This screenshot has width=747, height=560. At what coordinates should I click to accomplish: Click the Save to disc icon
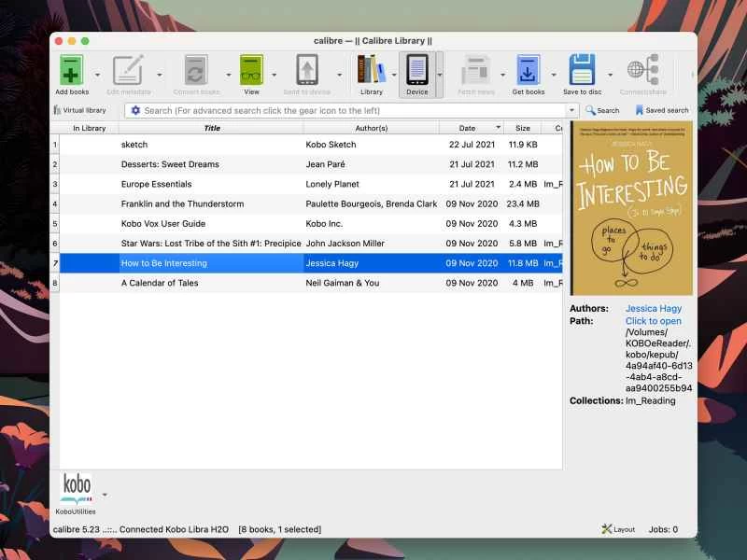coord(582,71)
